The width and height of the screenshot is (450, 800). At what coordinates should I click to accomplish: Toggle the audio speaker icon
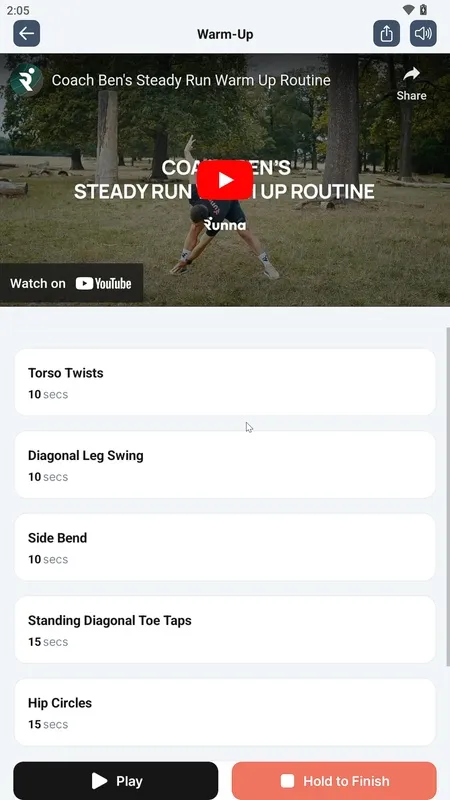tap(423, 34)
